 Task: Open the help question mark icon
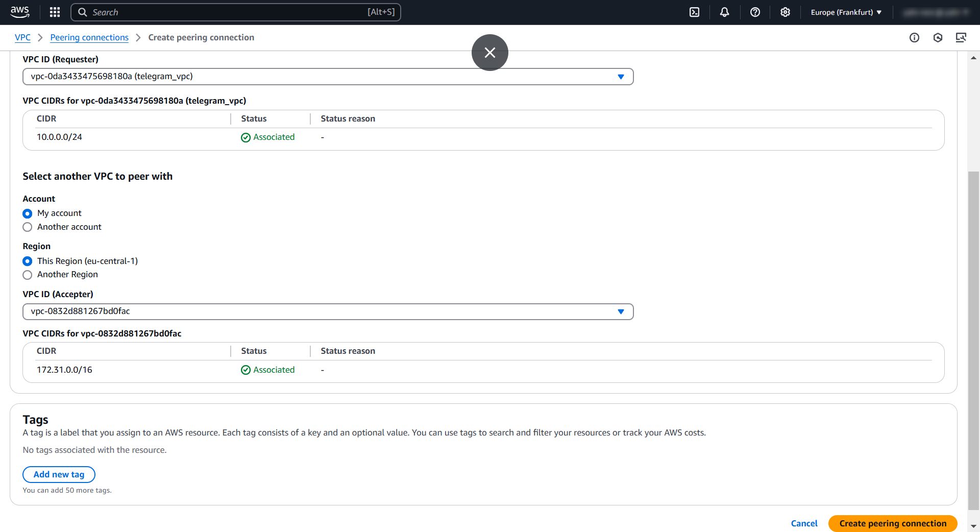755,12
